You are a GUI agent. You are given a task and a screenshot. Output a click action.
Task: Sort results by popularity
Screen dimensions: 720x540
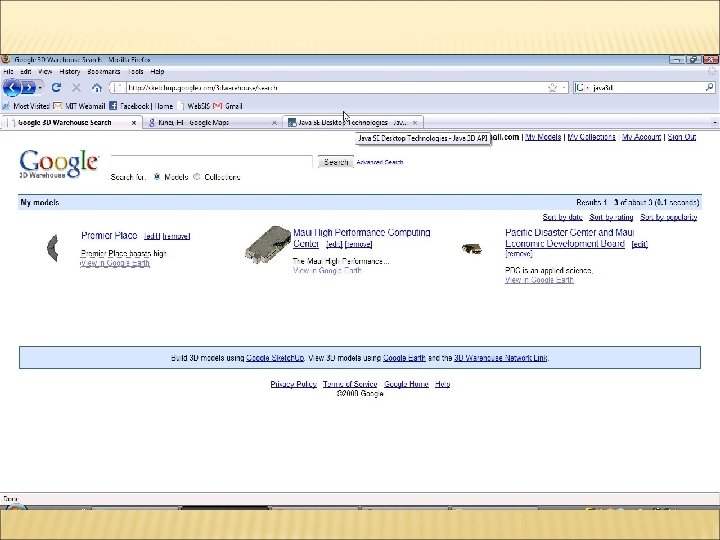669,217
